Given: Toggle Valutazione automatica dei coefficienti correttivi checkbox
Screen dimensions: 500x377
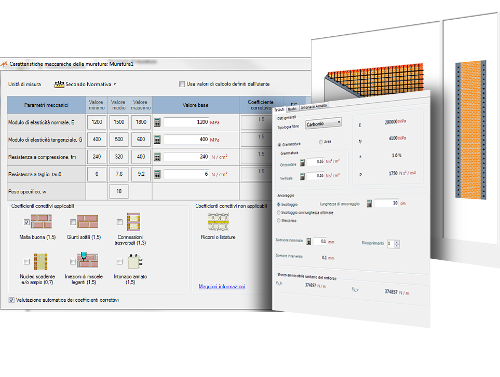Looking at the screenshot, I should click(x=11, y=300).
